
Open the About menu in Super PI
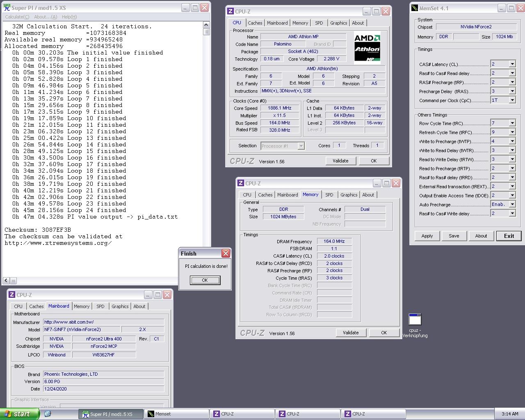pos(46,17)
